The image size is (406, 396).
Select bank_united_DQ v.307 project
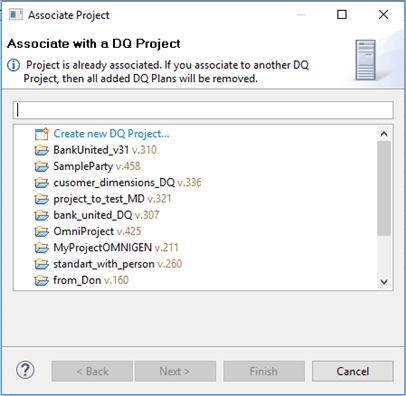(106, 215)
